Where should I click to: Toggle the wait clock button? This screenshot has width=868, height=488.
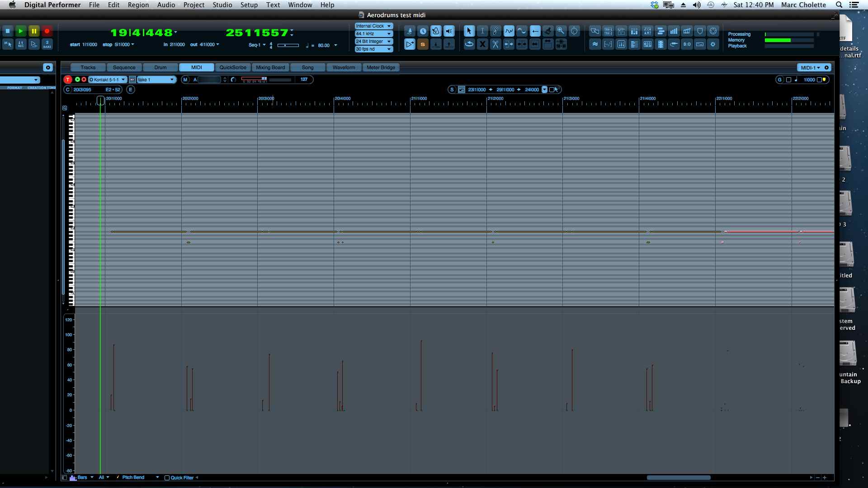pyautogui.click(x=423, y=31)
